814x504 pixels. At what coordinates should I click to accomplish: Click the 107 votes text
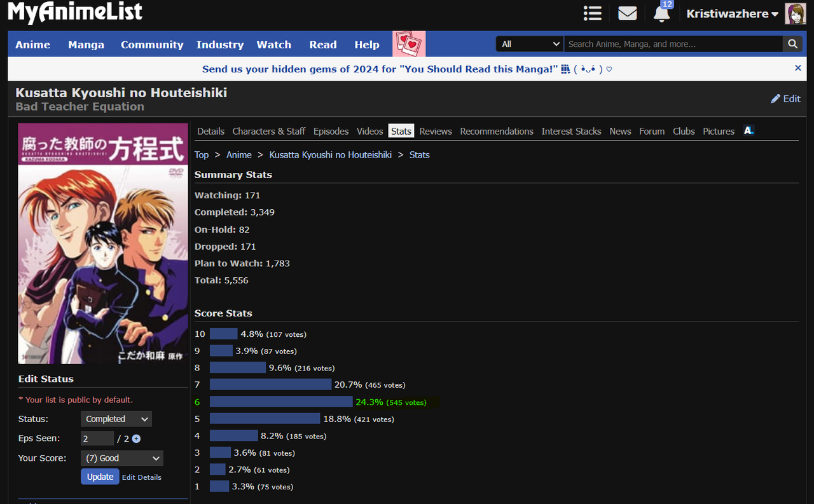tap(286, 334)
